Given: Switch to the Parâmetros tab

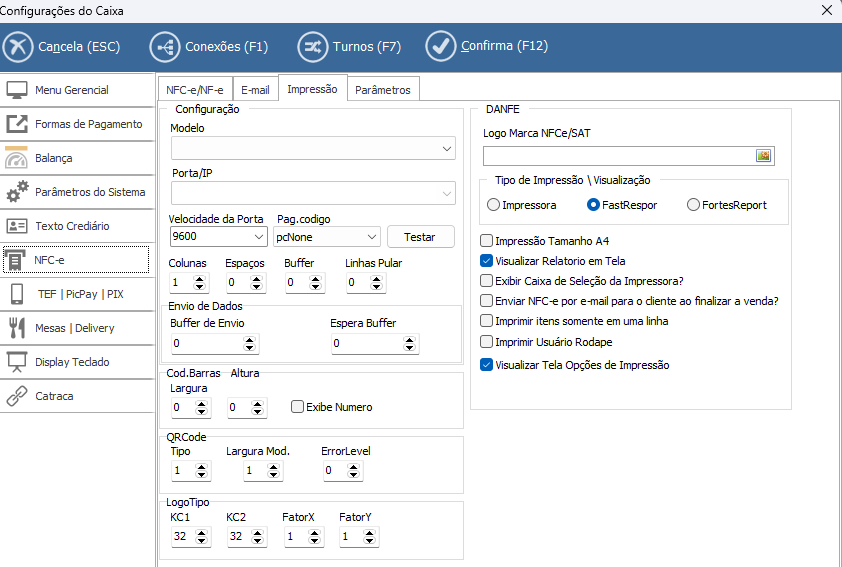Looking at the screenshot, I should coord(382,90).
